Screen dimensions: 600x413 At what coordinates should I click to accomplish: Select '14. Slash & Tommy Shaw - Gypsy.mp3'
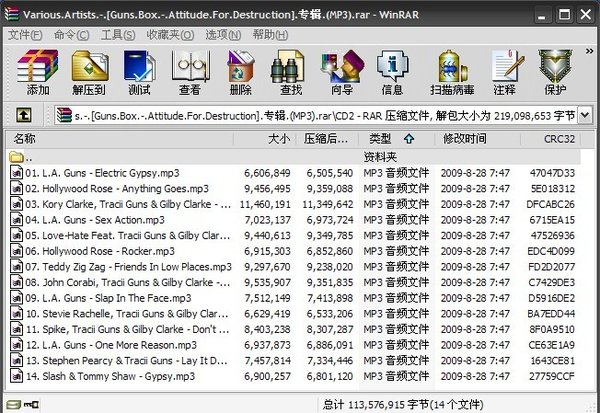(293, 376)
